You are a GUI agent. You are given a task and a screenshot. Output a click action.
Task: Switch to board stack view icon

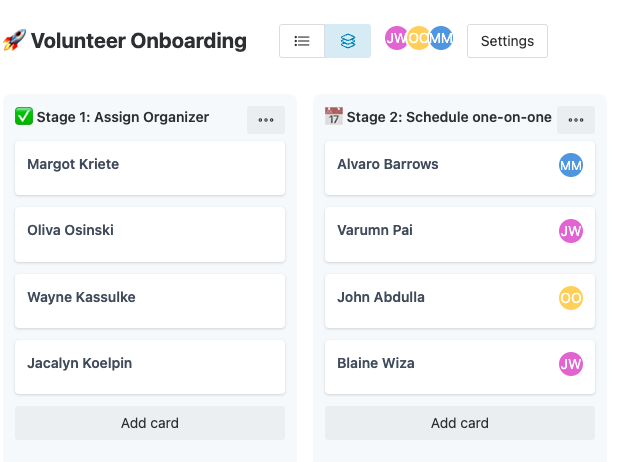click(x=347, y=41)
